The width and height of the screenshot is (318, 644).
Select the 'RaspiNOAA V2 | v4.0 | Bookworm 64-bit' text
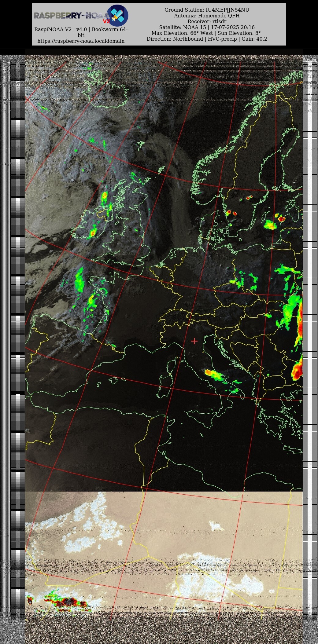(81, 32)
